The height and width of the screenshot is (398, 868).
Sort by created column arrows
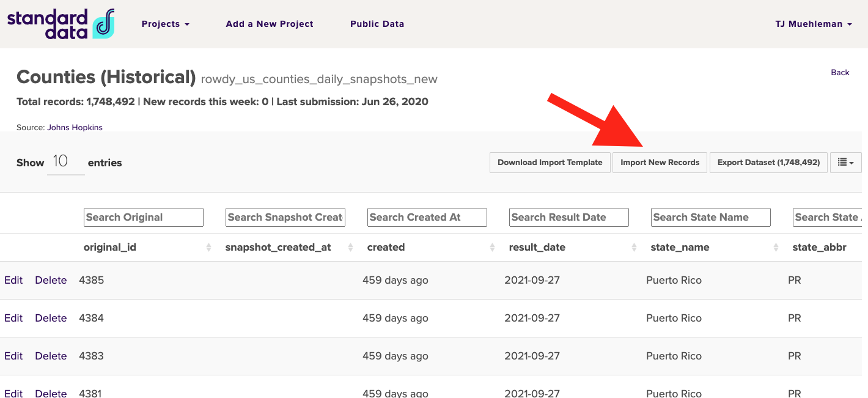492,248
